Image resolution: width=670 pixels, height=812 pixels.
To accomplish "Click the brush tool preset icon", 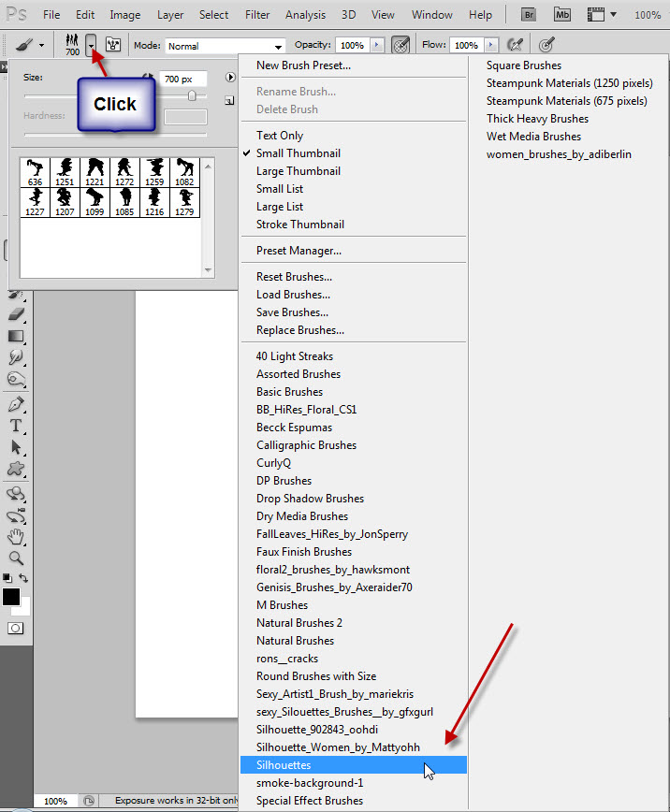I will (23, 45).
